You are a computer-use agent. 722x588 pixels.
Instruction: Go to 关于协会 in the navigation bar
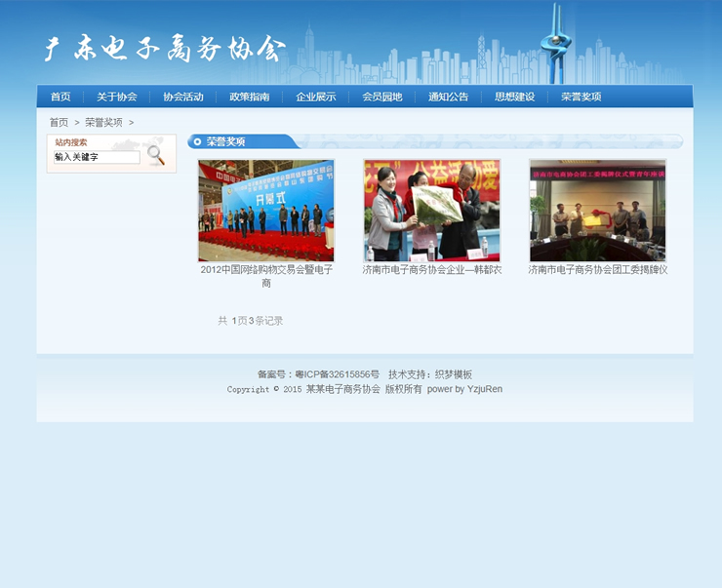click(116, 97)
